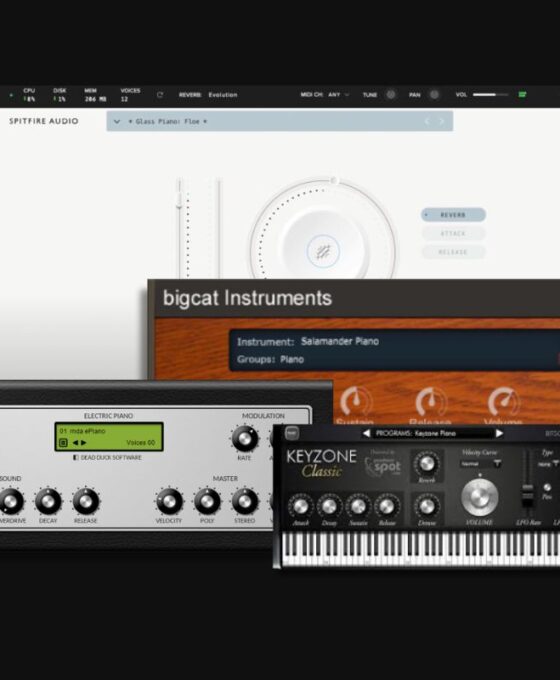The width and height of the screenshot is (560, 680).
Task: Adjust the Keyzone Release knob
Action: coord(386,506)
